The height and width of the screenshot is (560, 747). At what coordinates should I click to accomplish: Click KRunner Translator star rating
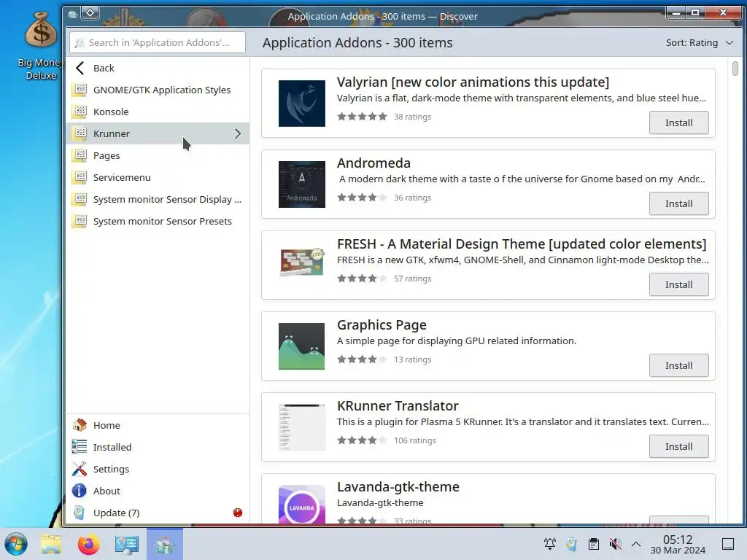click(x=362, y=440)
